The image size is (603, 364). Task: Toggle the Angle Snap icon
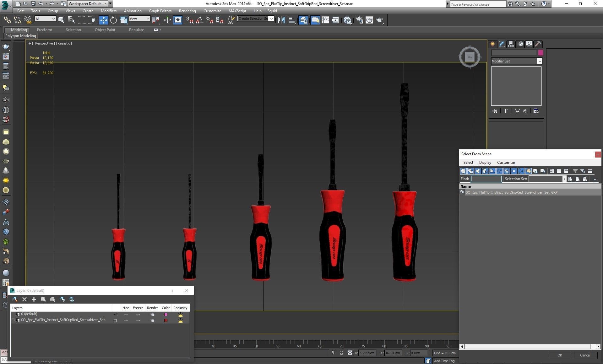(199, 20)
